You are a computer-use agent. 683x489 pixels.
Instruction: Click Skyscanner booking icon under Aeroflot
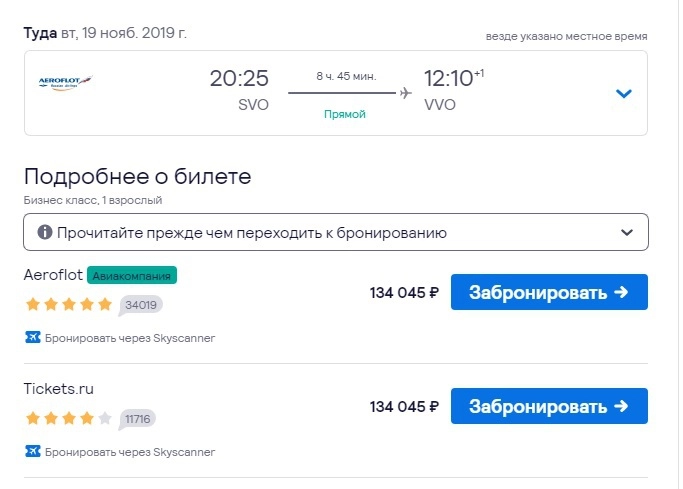point(32,338)
